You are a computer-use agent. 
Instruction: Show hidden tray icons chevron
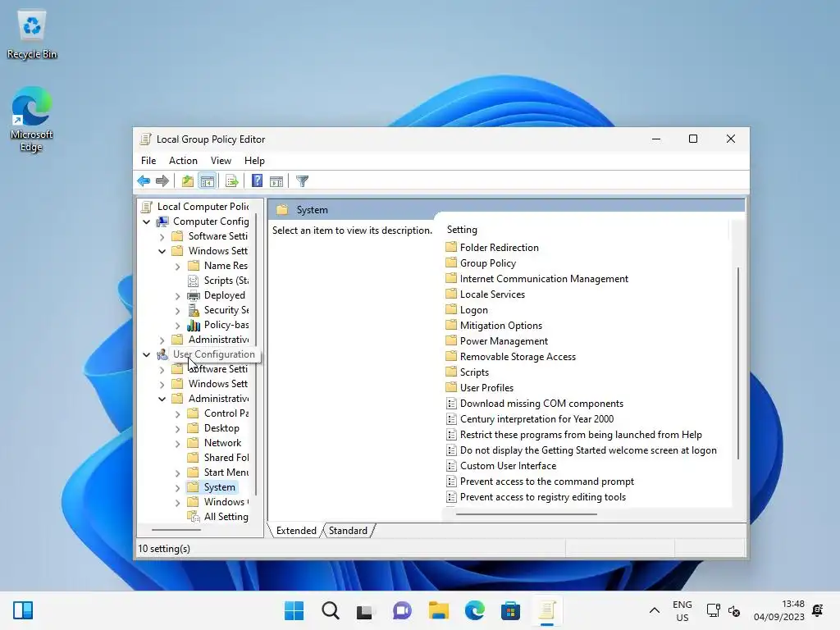coord(655,610)
